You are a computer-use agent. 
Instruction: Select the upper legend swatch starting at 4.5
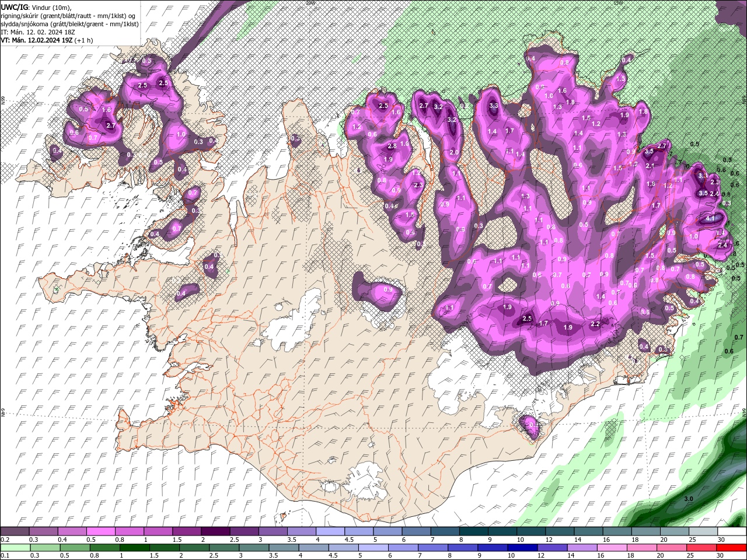358,531
